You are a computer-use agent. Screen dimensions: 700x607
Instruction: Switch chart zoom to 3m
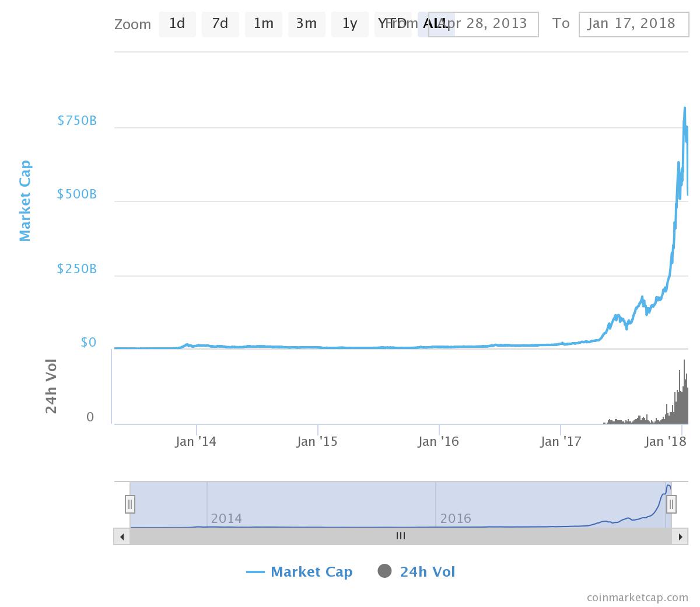tap(306, 24)
